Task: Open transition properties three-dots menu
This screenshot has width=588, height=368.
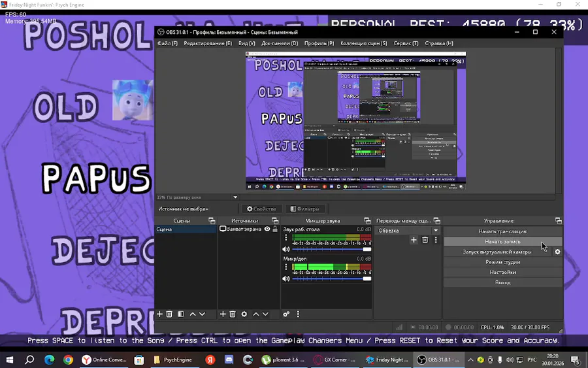Action: coord(436,240)
